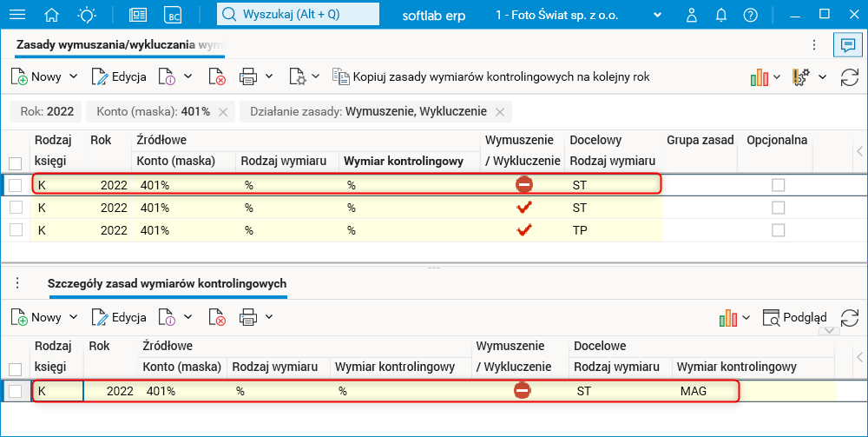Click document info icon in details toolbar
The image size is (868, 437).
tap(167, 317)
